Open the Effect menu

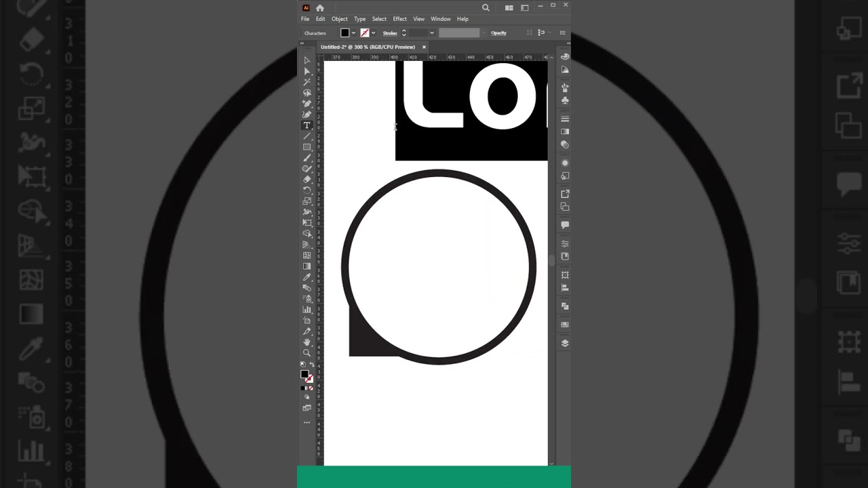pyautogui.click(x=400, y=19)
